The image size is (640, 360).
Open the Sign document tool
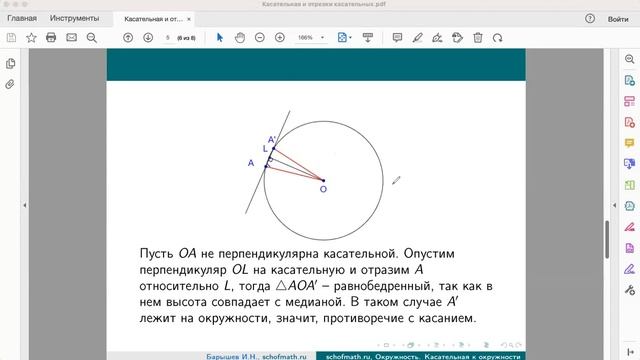[x=437, y=38]
